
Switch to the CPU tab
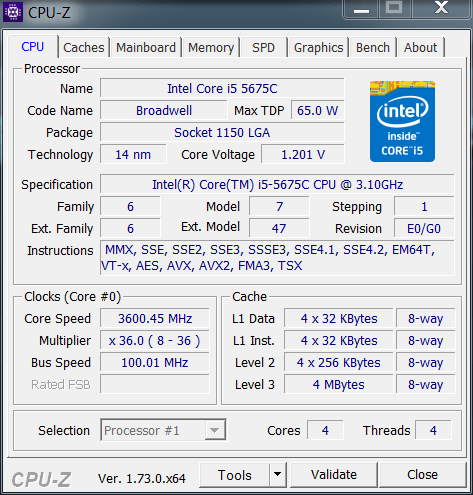(33, 47)
